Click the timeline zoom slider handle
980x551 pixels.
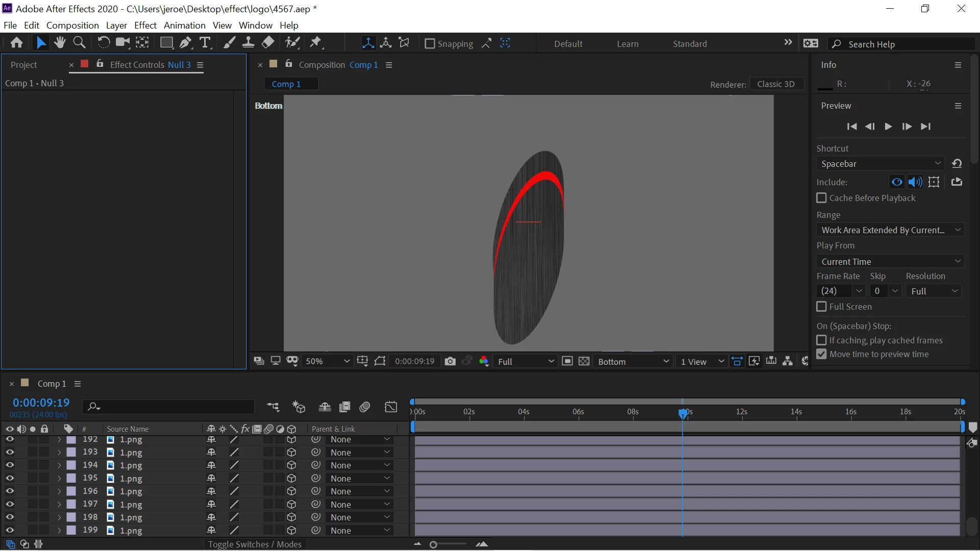(x=433, y=545)
